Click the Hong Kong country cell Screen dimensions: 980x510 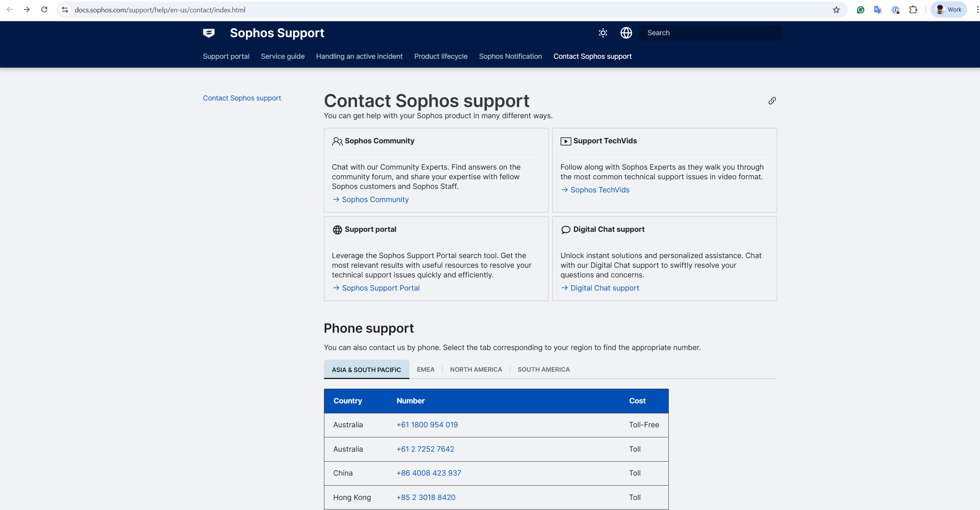(352, 497)
